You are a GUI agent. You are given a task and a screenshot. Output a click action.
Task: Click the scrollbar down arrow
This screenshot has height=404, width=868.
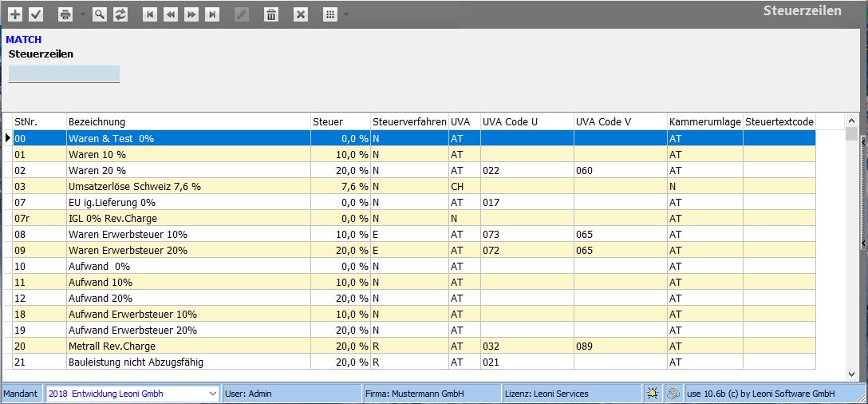pos(851,374)
